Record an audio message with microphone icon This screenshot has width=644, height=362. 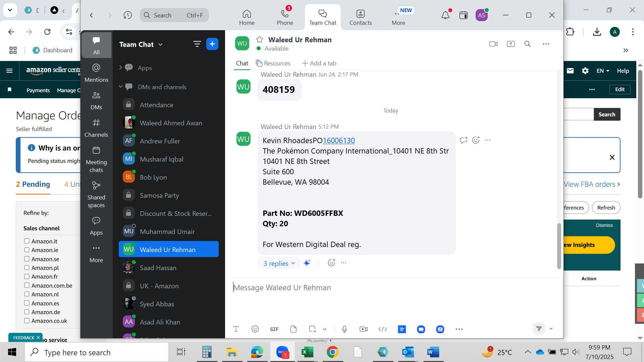pyautogui.click(x=344, y=329)
